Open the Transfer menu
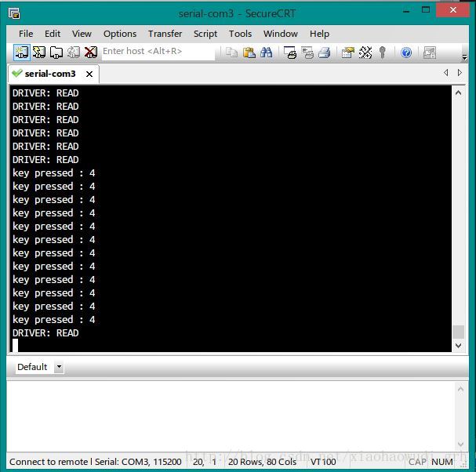Screen dimensions: 476x472 (x=165, y=34)
